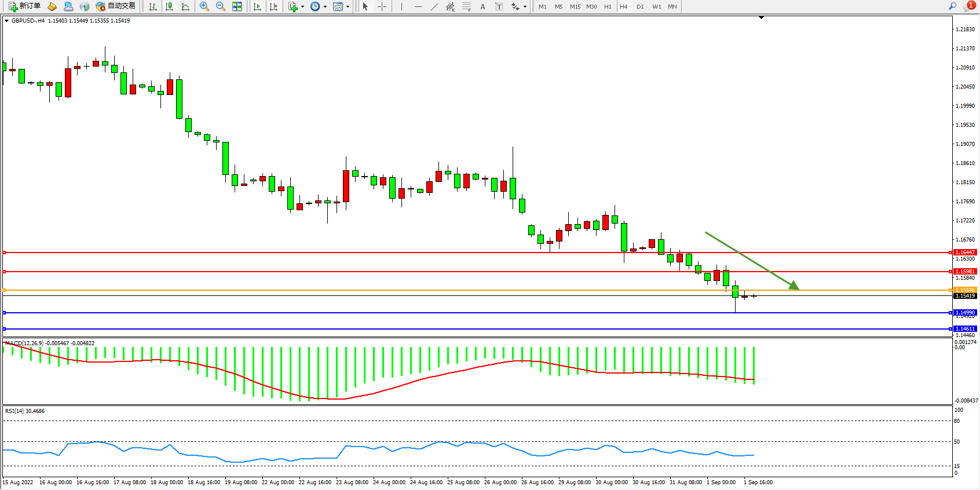Zoom out on the chart
Screen dimensions: 980x490
[221, 6]
